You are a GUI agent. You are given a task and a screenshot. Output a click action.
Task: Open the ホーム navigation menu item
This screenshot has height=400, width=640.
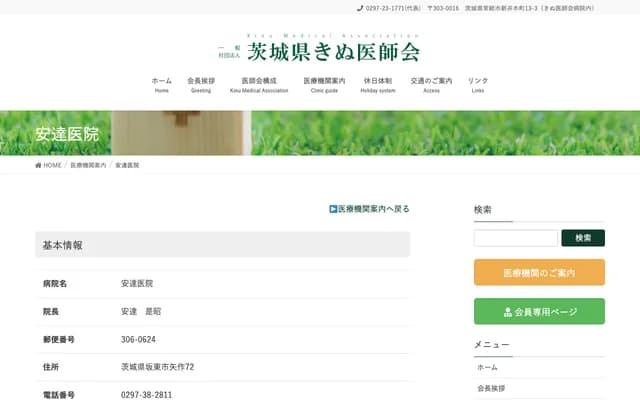point(162,85)
